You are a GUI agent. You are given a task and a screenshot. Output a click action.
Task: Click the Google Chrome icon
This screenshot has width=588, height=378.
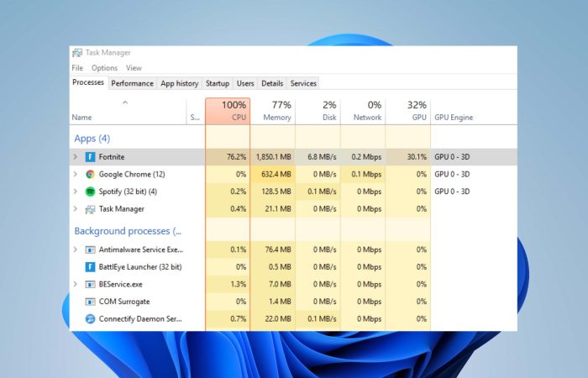coord(90,174)
